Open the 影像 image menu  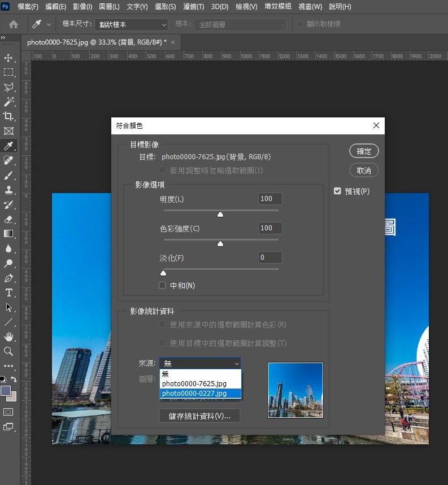pyautogui.click(x=82, y=7)
